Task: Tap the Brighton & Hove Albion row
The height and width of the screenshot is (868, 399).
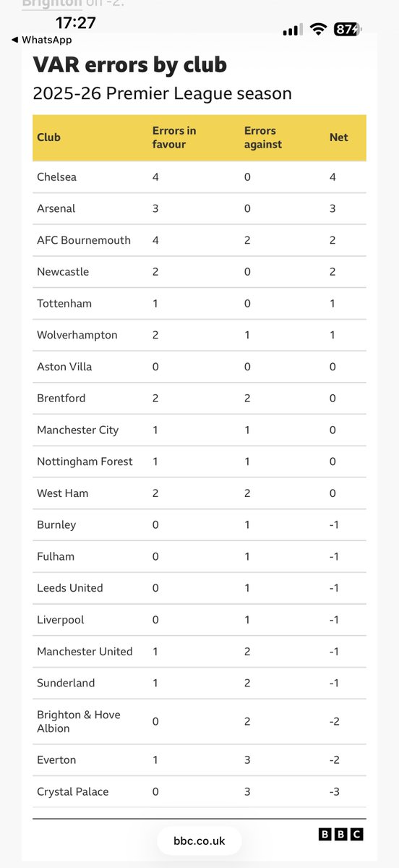Action: [x=199, y=721]
